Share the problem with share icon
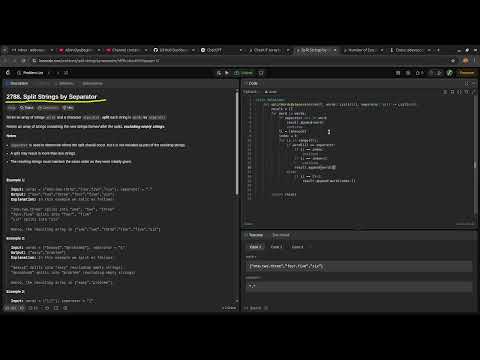This screenshot has height=360, width=480. pos(56,308)
